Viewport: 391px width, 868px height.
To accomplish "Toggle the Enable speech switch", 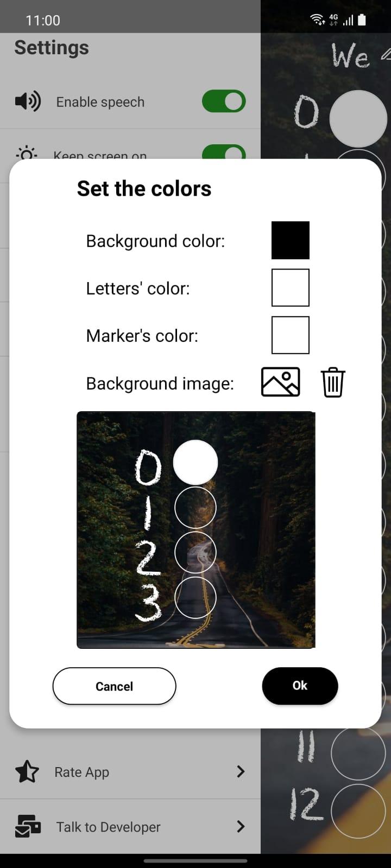I will point(224,101).
